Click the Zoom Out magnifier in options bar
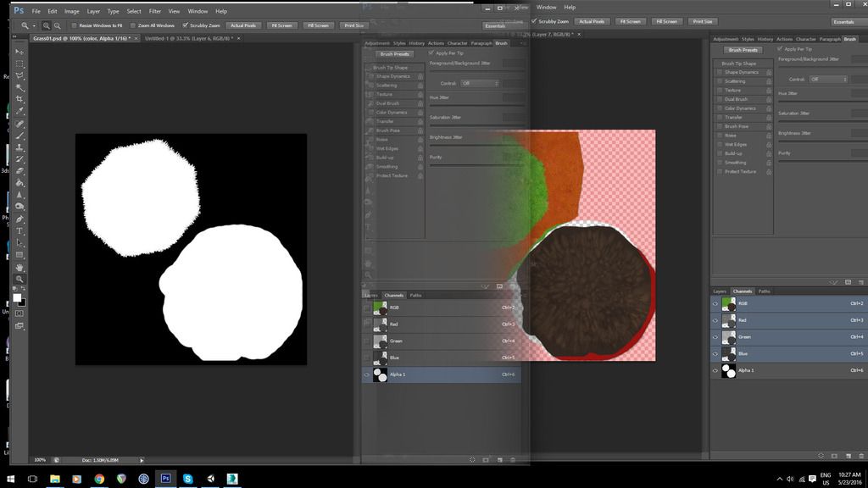This screenshot has width=868, height=488. (57, 25)
